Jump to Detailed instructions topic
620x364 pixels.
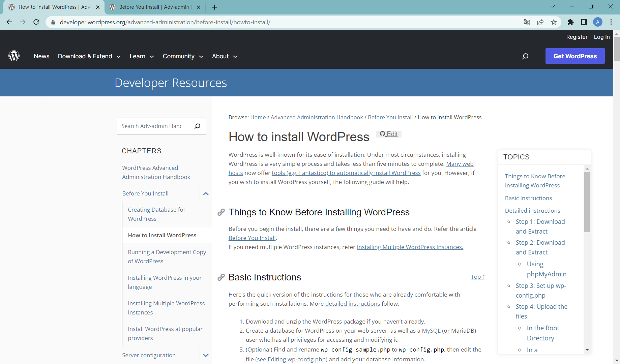point(532,211)
